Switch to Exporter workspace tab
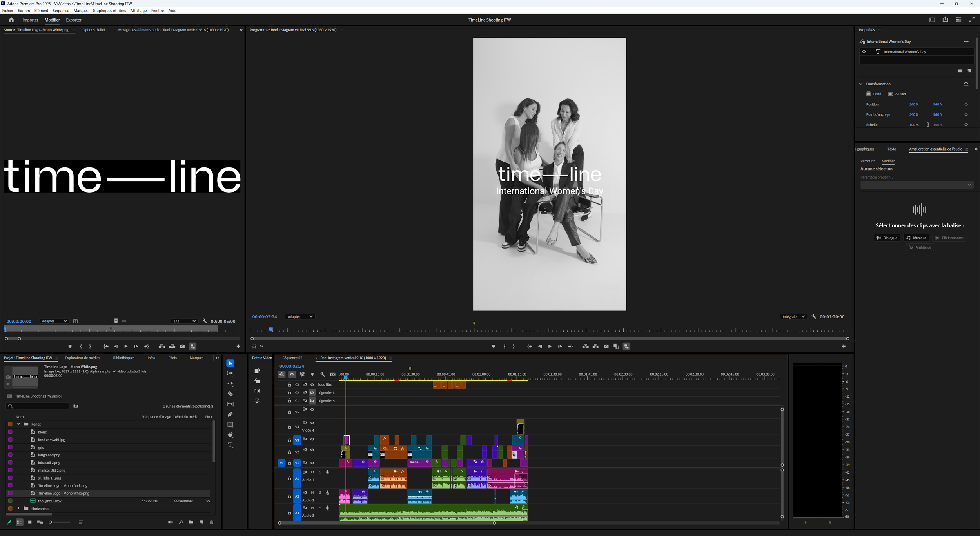The height and width of the screenshot is (536, 980). pyautogui.click(x=74, y=20)
